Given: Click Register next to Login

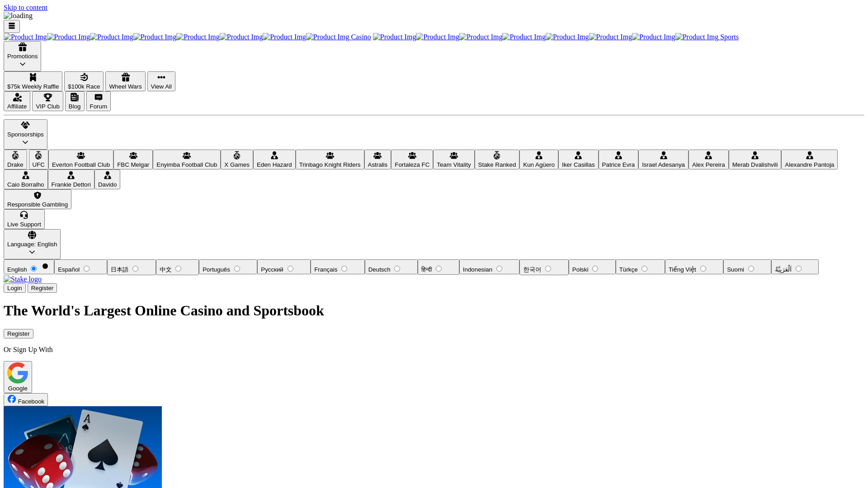Looking at the screenshot, I should point(42,288).
